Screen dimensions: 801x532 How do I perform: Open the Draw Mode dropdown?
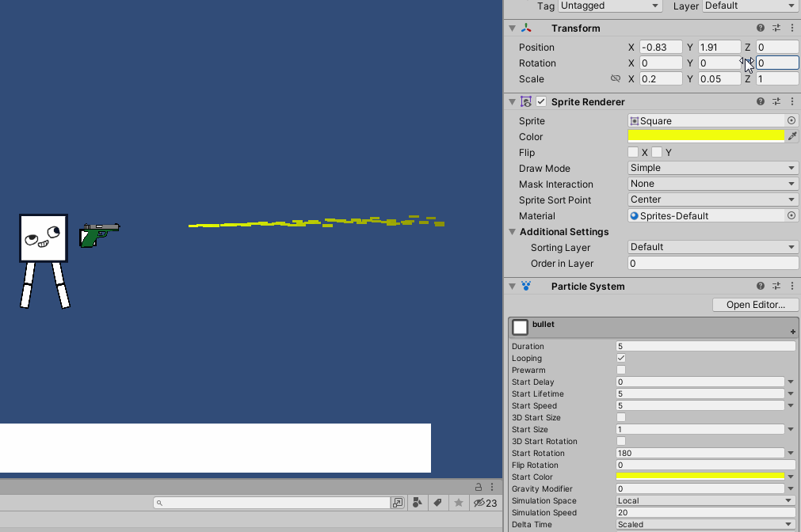(711, 168)
